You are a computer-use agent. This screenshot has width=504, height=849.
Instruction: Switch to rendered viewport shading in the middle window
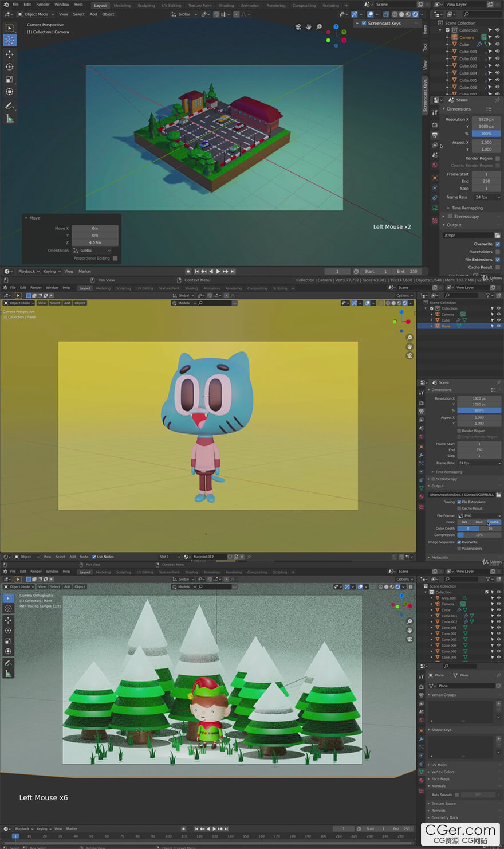click(x=405, y=303)
